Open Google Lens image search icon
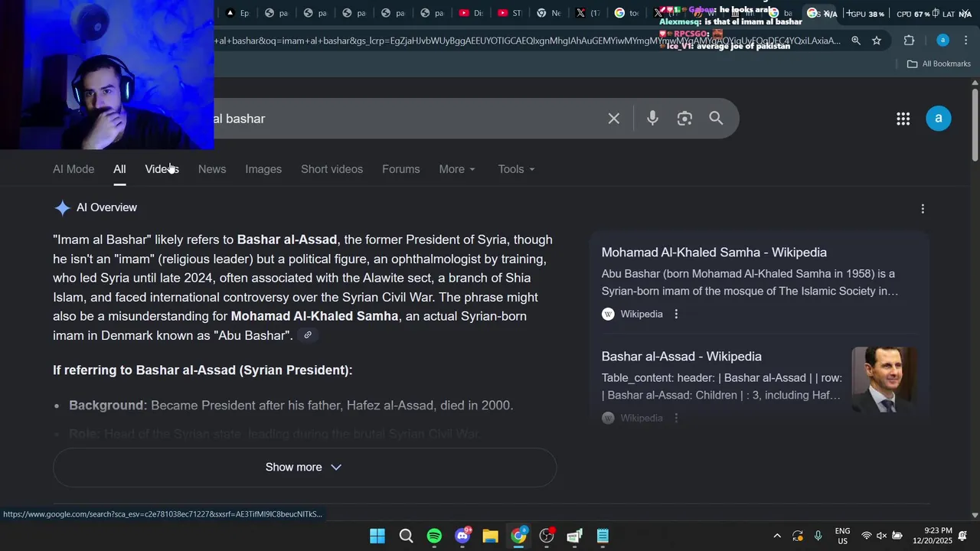Image resolution: width=980 pixels, height=551 pixels. click(684, 119)
